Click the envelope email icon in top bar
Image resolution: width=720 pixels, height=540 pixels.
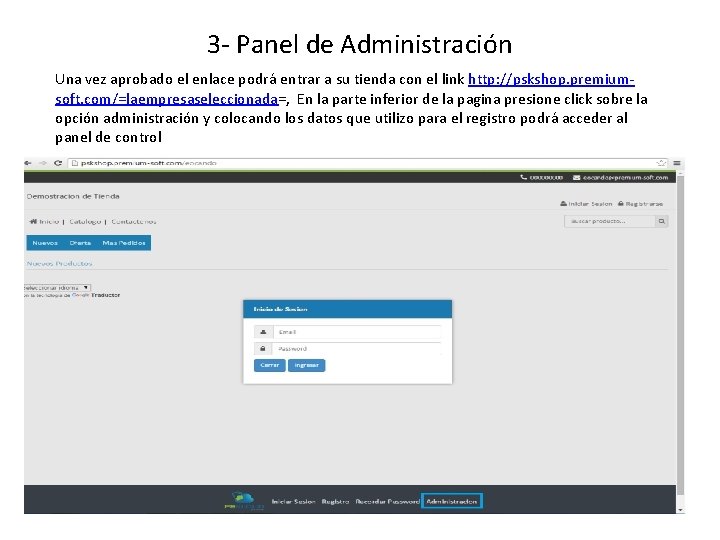576,177
